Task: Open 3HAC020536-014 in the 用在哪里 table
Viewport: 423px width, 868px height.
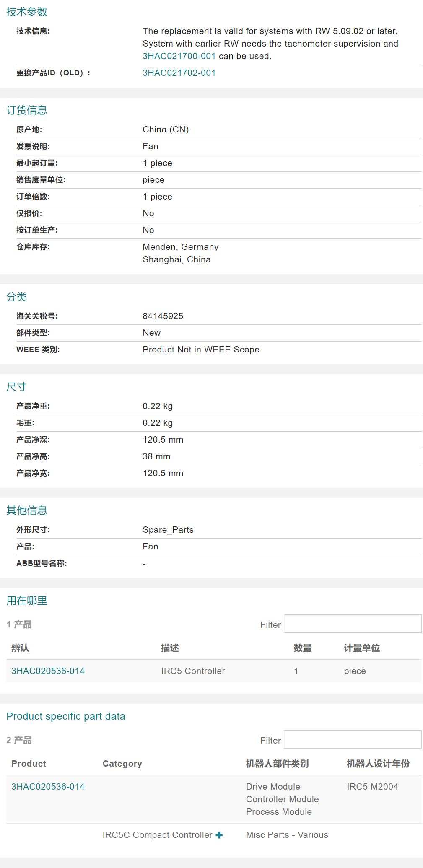Action: click(48, 671)
